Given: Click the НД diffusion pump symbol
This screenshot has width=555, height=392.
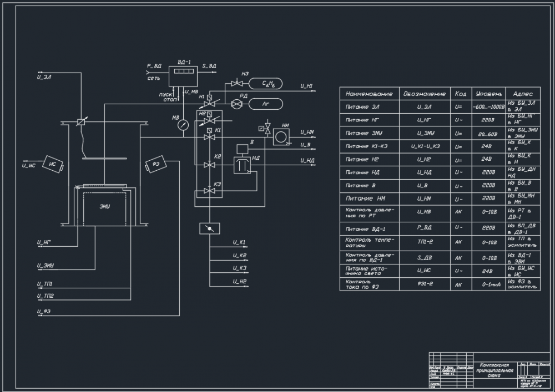Looking at the screenshot, I should click(x=242, y=165).
